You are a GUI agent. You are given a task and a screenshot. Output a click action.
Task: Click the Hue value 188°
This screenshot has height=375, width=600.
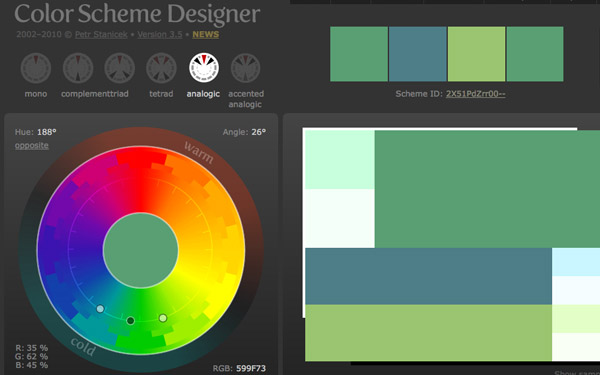(47, 132)
